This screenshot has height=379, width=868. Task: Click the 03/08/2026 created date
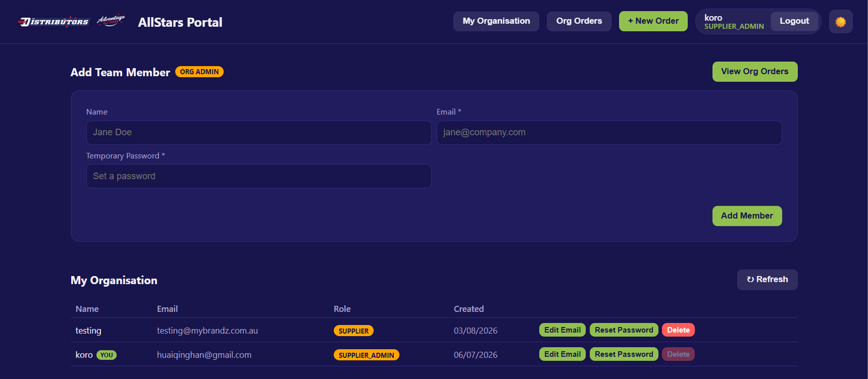[476, 331]
